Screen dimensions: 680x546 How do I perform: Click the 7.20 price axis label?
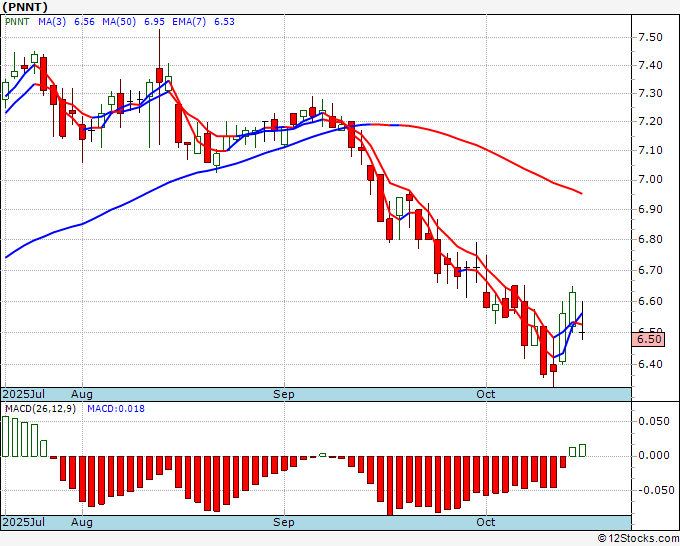[x=651, y=121]
